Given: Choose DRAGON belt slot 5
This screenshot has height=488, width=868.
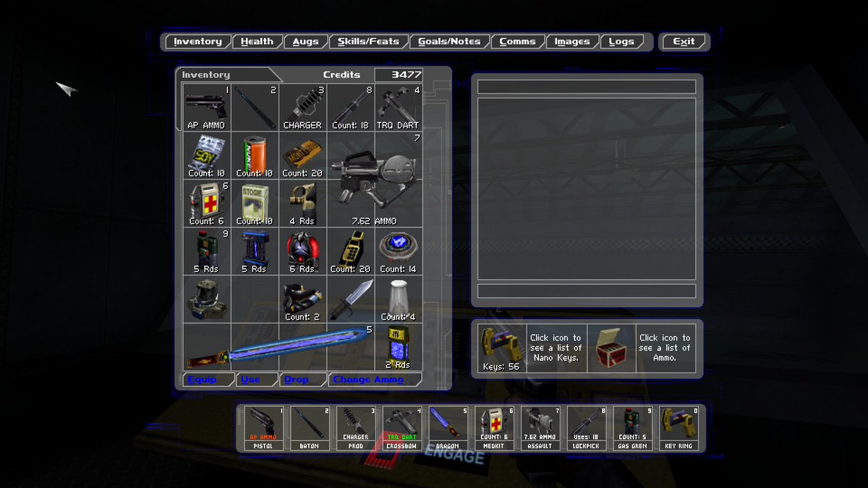Looking at the screenshot, I should [447, 428].
